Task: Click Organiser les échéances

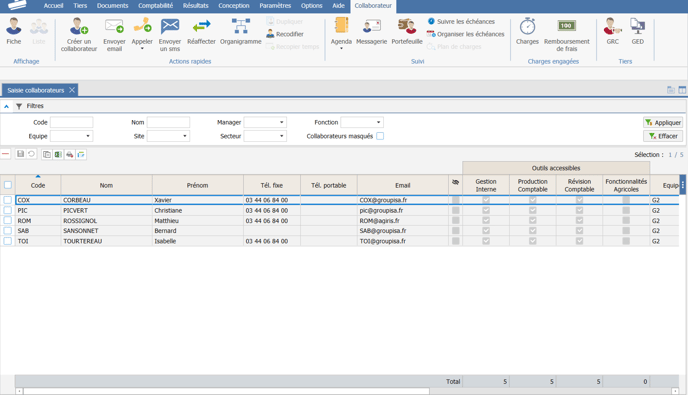Action: click(466, 34)
